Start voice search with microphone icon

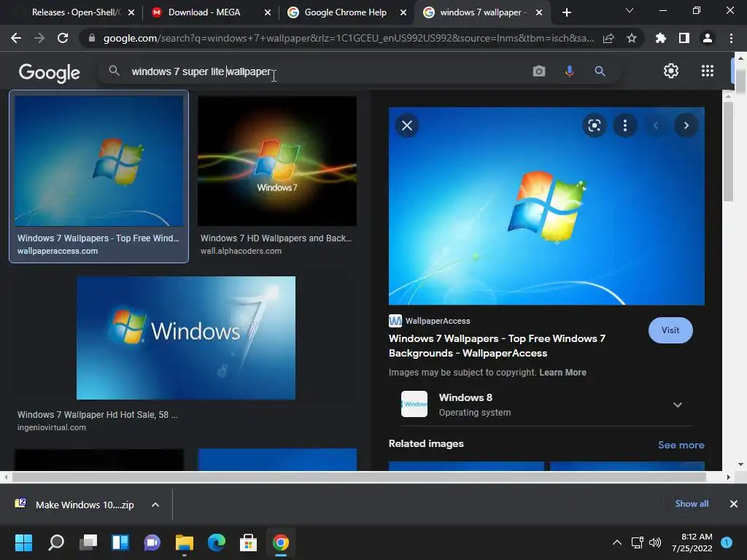tap(569, 71)
